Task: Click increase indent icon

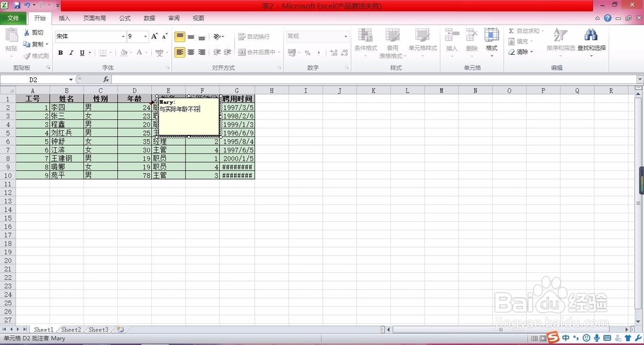Action: [x=227, y=52]
